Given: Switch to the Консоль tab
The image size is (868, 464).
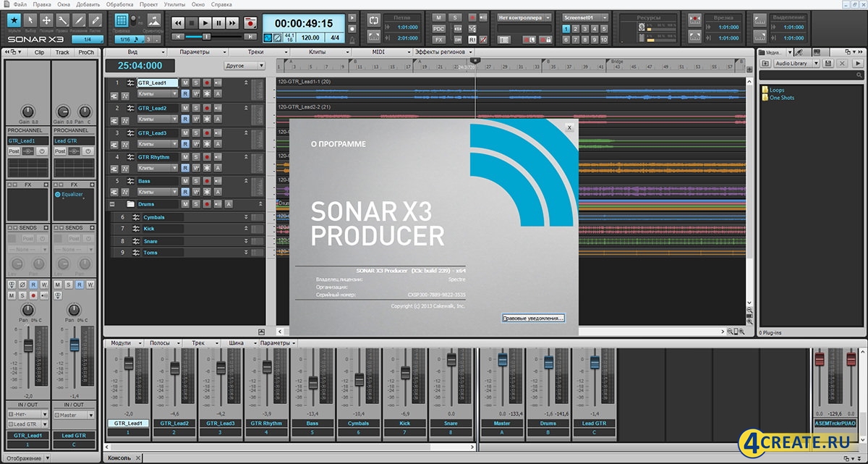Looking at the screenshot, I should point(119,458).
